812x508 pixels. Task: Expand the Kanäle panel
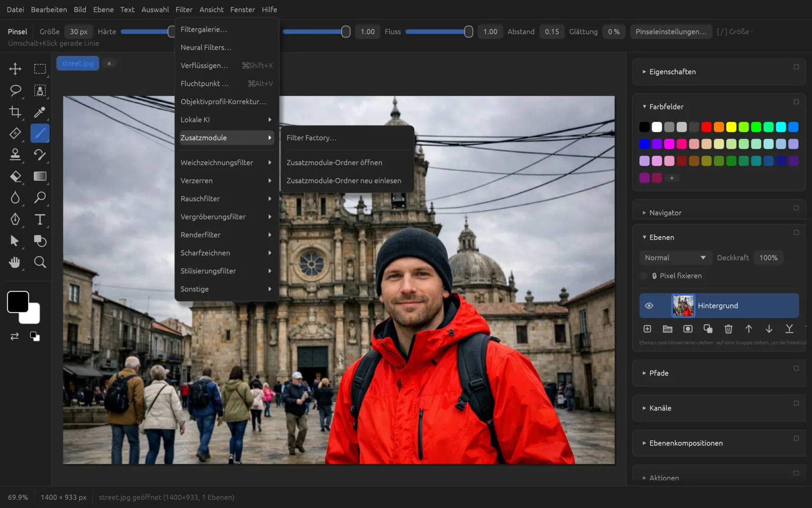(660, 408)
